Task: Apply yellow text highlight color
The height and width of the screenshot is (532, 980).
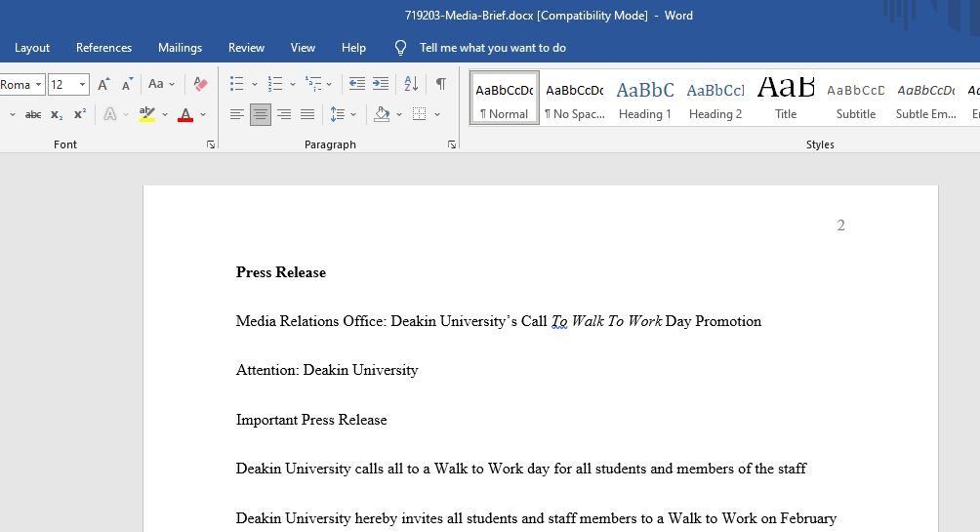Action: [146, 114]
